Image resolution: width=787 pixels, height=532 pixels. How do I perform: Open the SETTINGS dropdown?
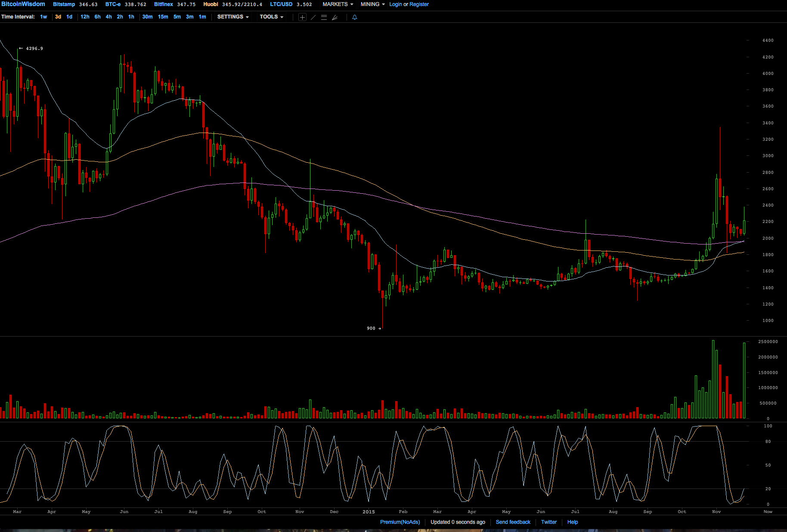pyautogui.click(x=233, y=17)
